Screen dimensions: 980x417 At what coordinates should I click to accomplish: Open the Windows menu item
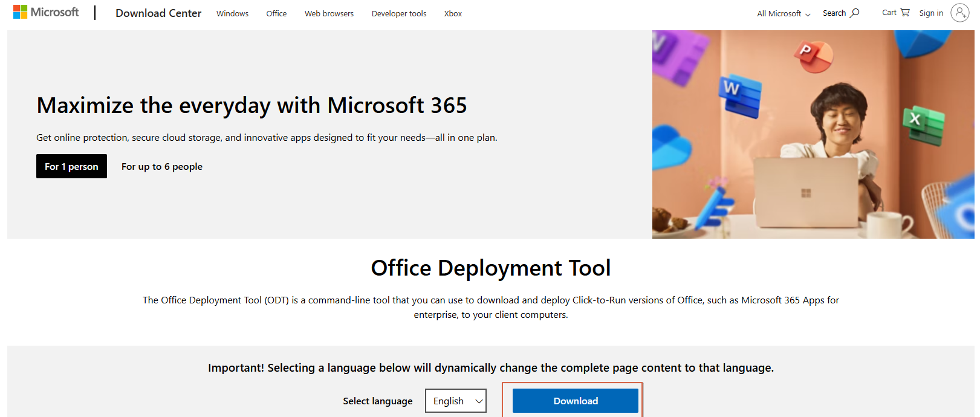click(232, 13)
